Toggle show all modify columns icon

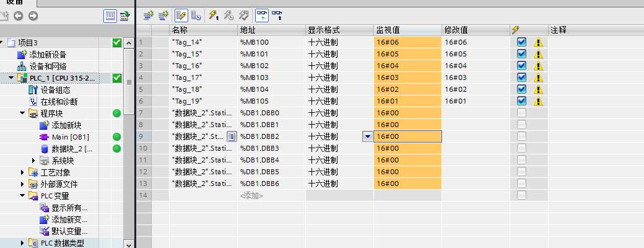tap(181, 15)
